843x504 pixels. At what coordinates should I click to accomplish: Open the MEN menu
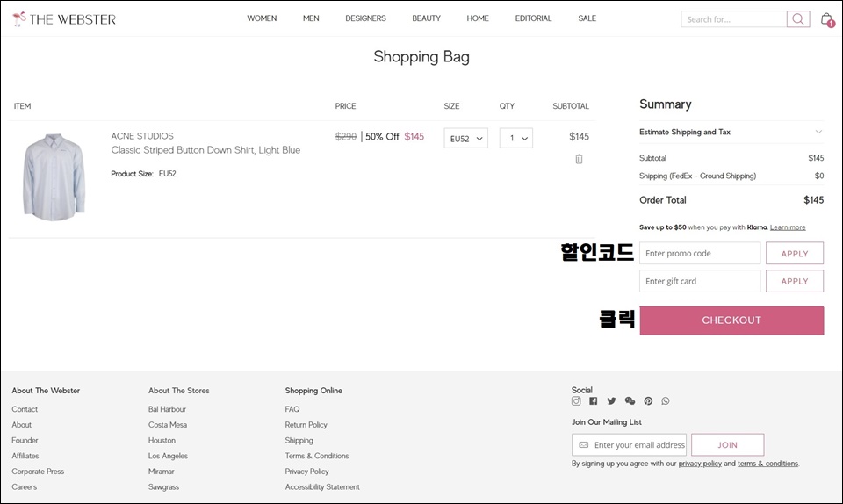(311, 18)
